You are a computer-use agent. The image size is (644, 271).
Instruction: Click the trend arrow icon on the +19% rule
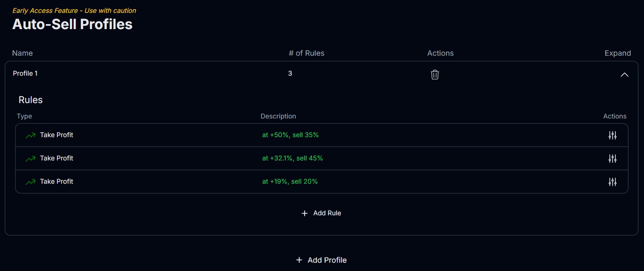click(30, 182)
